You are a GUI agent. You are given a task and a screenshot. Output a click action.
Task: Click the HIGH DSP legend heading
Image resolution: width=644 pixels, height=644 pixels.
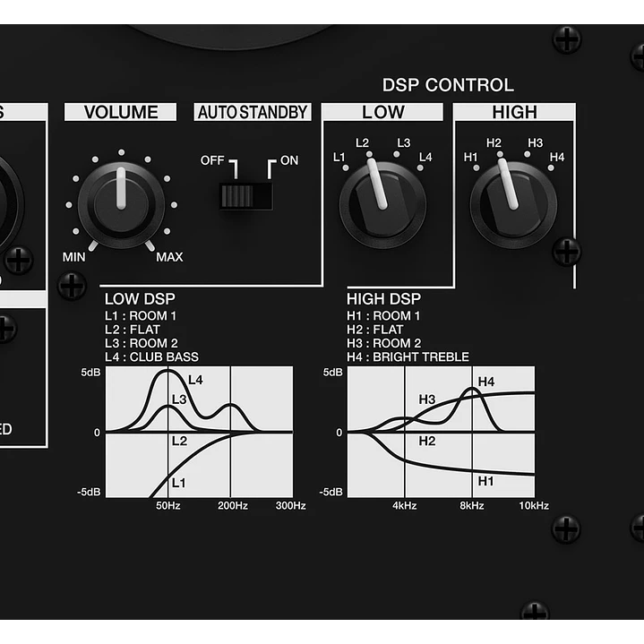coord(383,299)
